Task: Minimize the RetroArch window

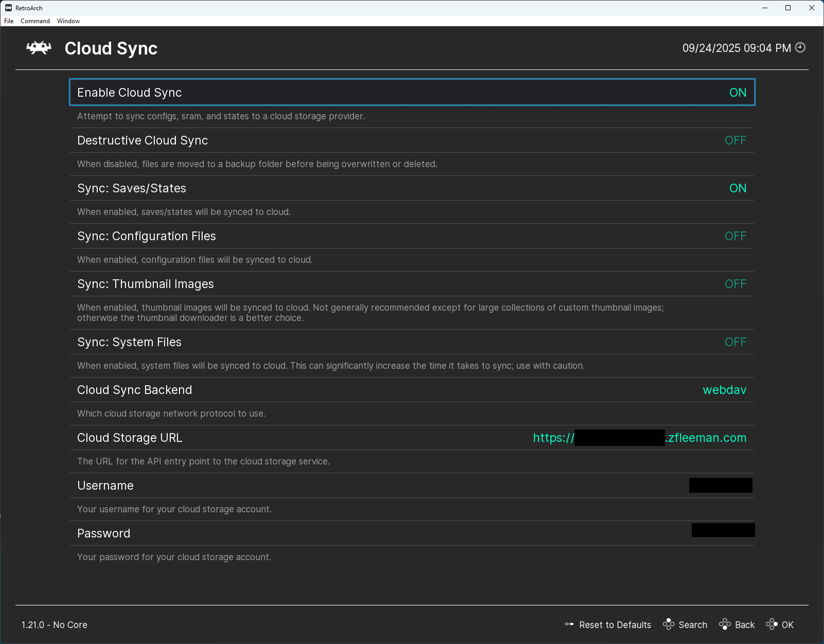Action: pyautogui.click(x=765, y=8)
